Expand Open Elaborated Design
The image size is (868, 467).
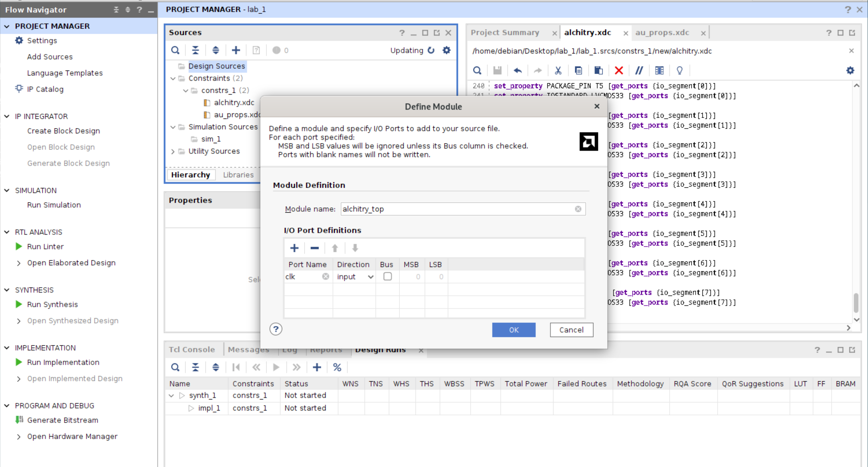[x=19, y=263]
